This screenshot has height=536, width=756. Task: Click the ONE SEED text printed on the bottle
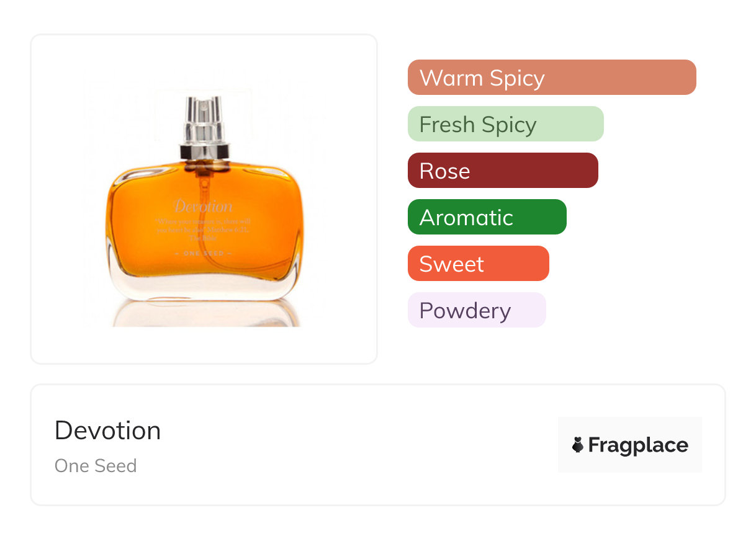coord(204,254)
